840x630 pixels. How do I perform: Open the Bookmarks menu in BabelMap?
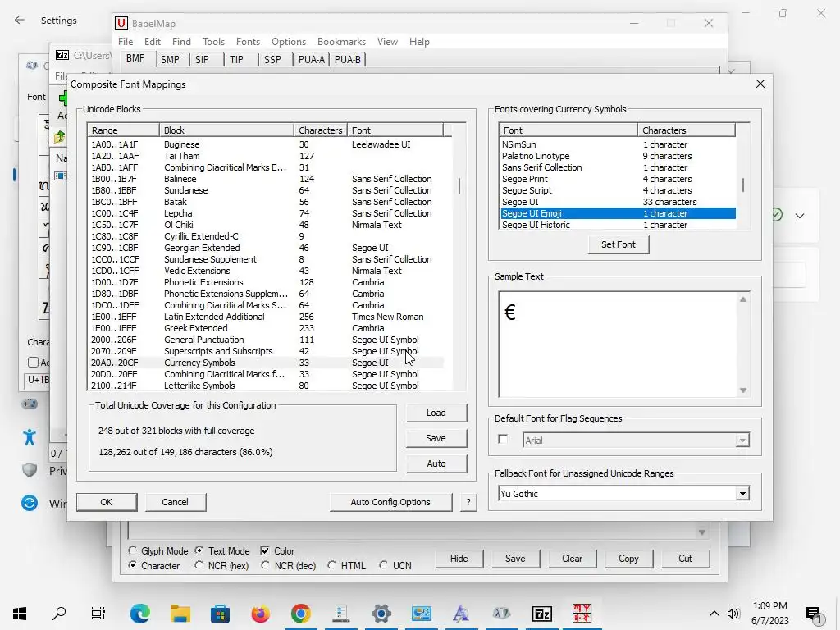pos(341,42)
